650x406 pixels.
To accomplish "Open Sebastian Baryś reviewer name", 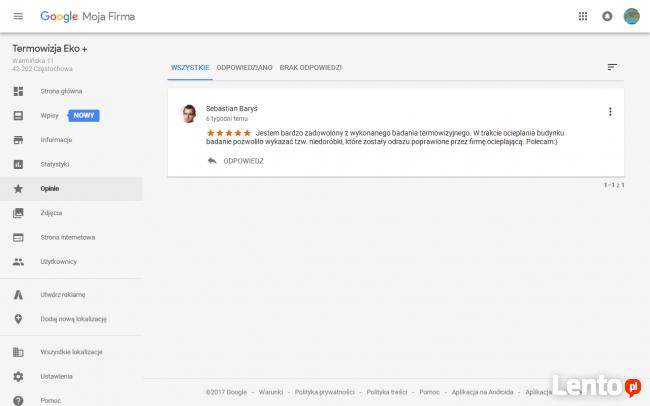I will tap(232, 109).
